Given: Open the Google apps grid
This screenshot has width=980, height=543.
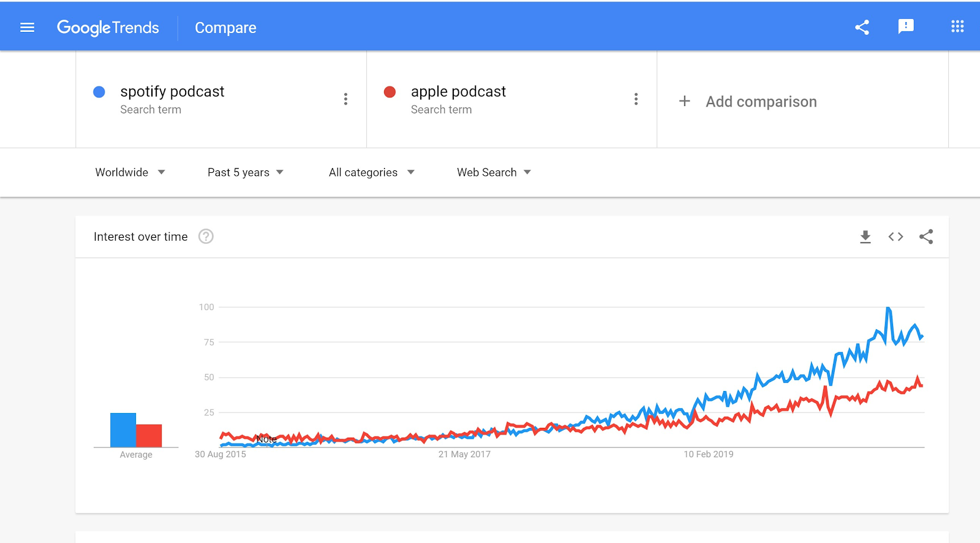Looking at the screenshot, I should click(x=957, y=26).
